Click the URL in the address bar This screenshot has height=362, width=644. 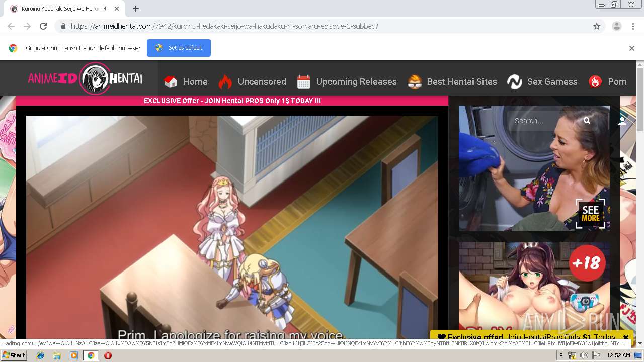(224, 26)
